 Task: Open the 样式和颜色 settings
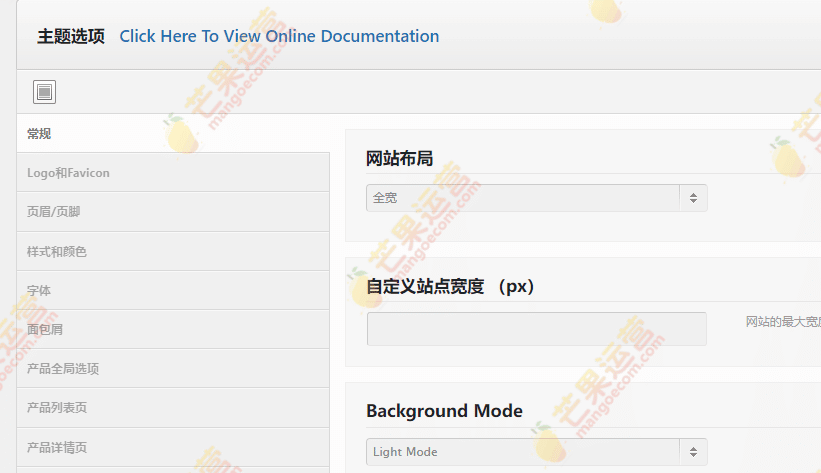point(173,251)
